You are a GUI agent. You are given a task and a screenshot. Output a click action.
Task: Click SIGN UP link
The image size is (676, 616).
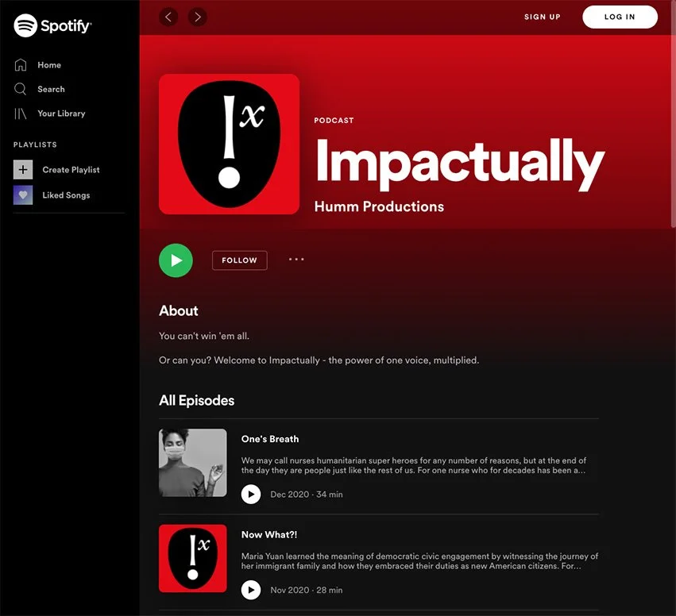(x=543, y=17)
